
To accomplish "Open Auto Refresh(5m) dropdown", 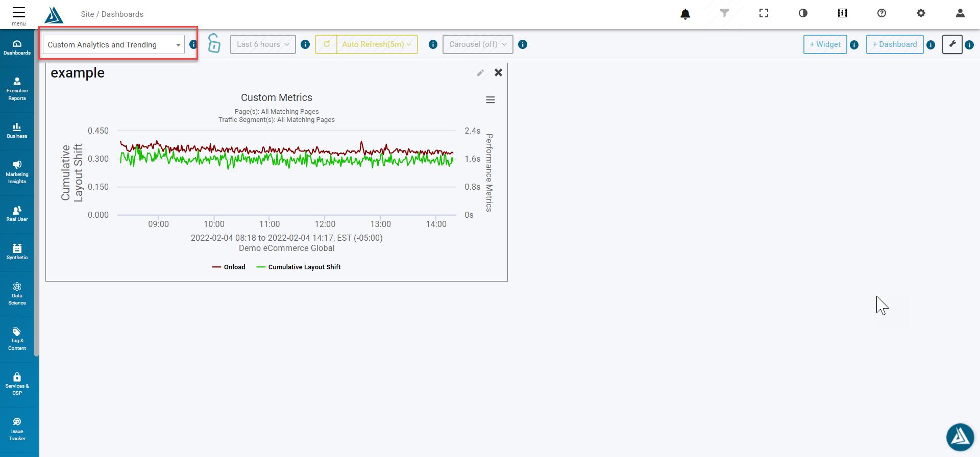I will 377,44.
